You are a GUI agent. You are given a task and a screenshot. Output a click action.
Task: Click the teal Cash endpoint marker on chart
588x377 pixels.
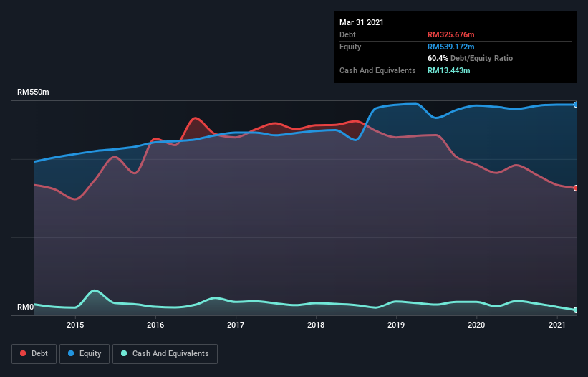coord(576,310)
